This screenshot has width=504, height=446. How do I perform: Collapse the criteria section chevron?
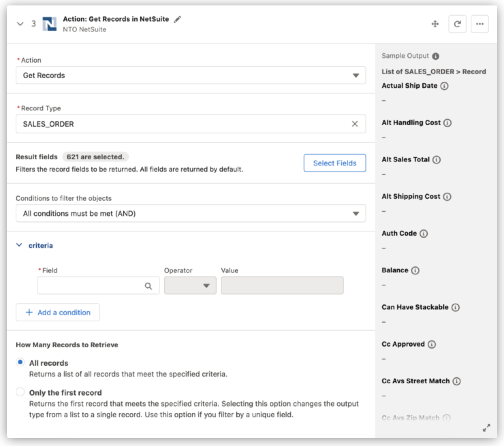tap(19, 245)
